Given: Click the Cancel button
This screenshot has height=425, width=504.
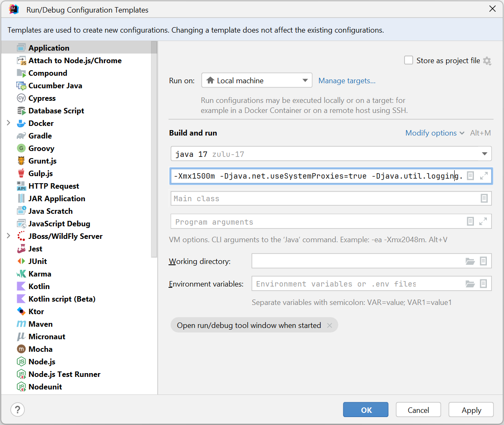Looking at the screenshot, I should 419,410.
